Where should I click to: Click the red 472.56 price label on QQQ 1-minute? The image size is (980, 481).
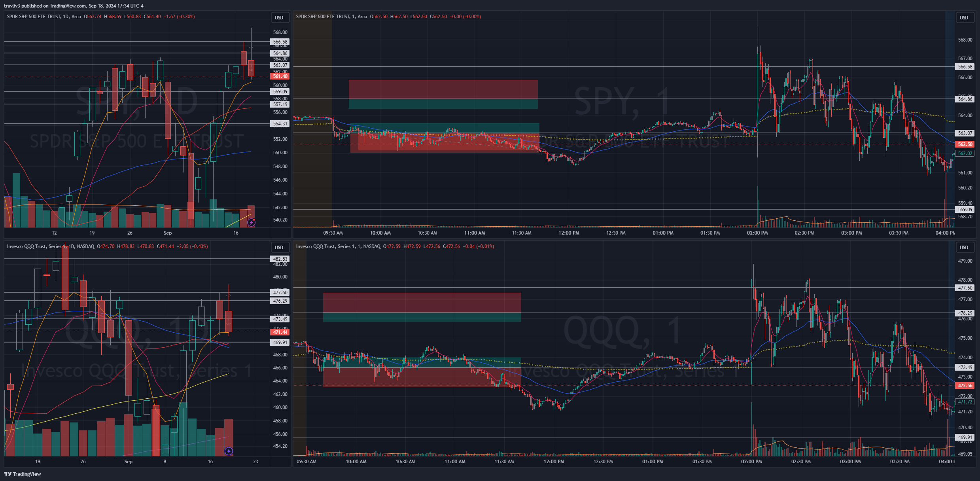coord(965,386)
